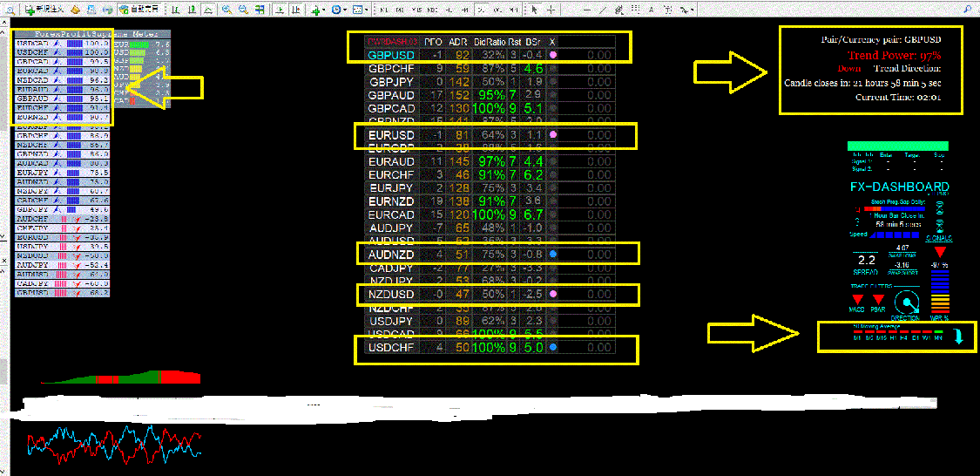Select the M1 timeframe in toolbar

click(x=383, y=10)
